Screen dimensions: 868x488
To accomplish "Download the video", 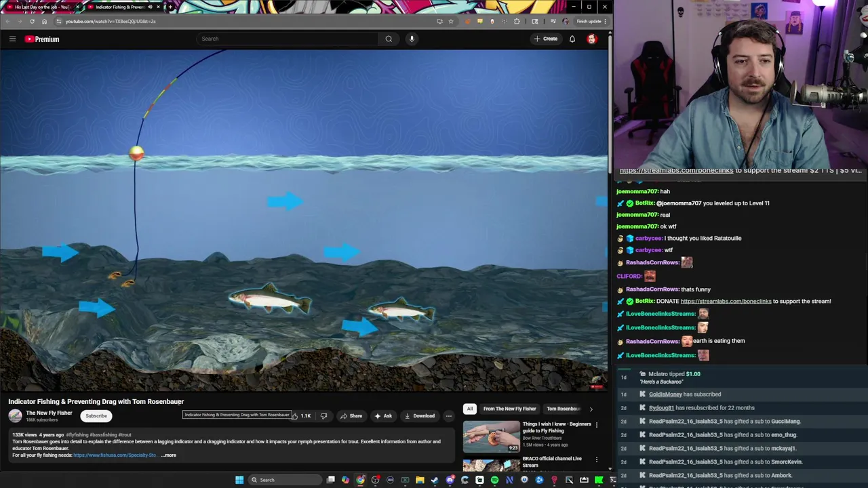I will point(420,415).
